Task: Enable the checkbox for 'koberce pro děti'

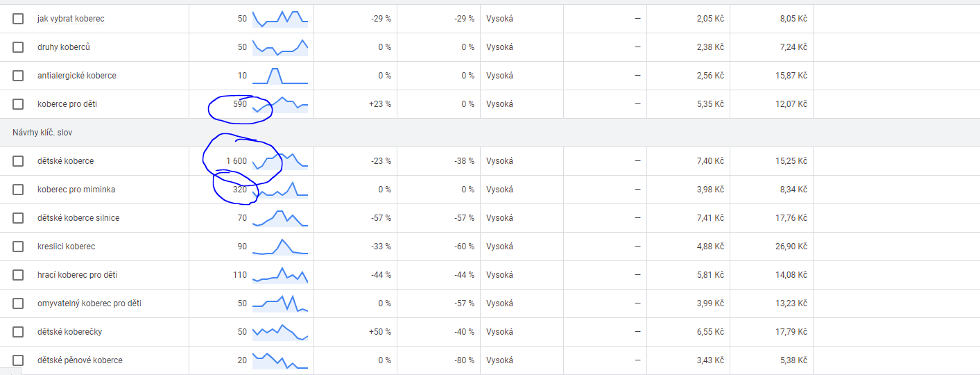Action: point(18,104)
